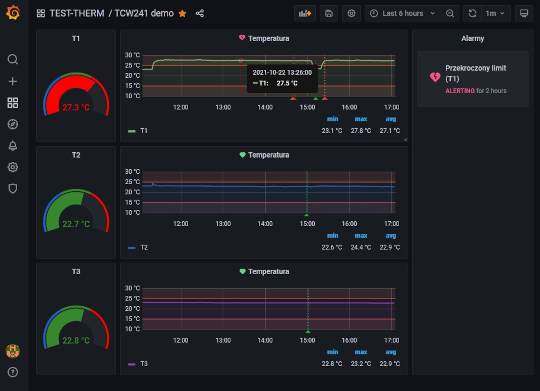The width and height of the screenshot is (540, 391).
Task: Zoom out the time range
Action: [x=450, y=13]
